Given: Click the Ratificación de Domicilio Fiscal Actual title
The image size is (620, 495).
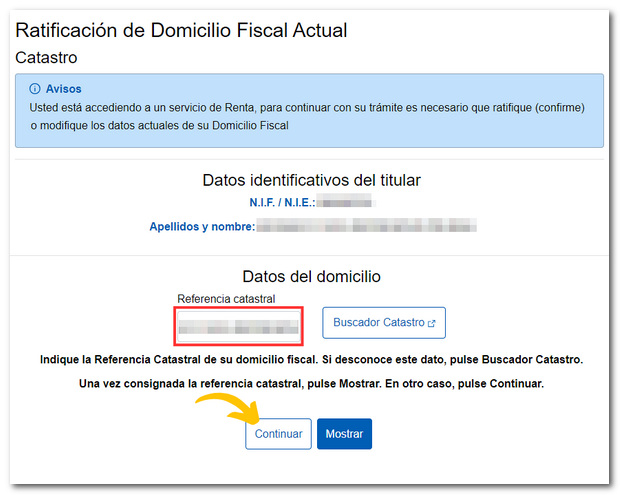Looking at the screenshot, I should pos(181,31).
